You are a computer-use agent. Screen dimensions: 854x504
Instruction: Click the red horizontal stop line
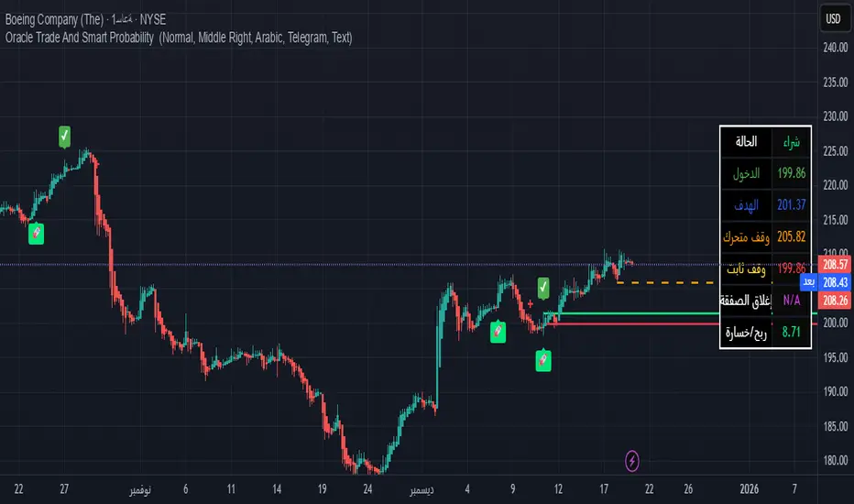[x=633, y=323]
